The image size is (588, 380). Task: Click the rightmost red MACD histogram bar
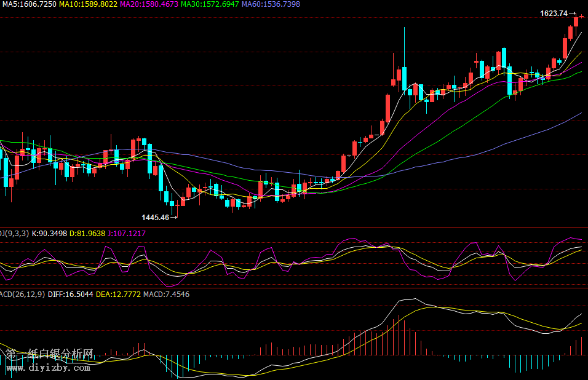pyautogui.click(x=581, y=346)
